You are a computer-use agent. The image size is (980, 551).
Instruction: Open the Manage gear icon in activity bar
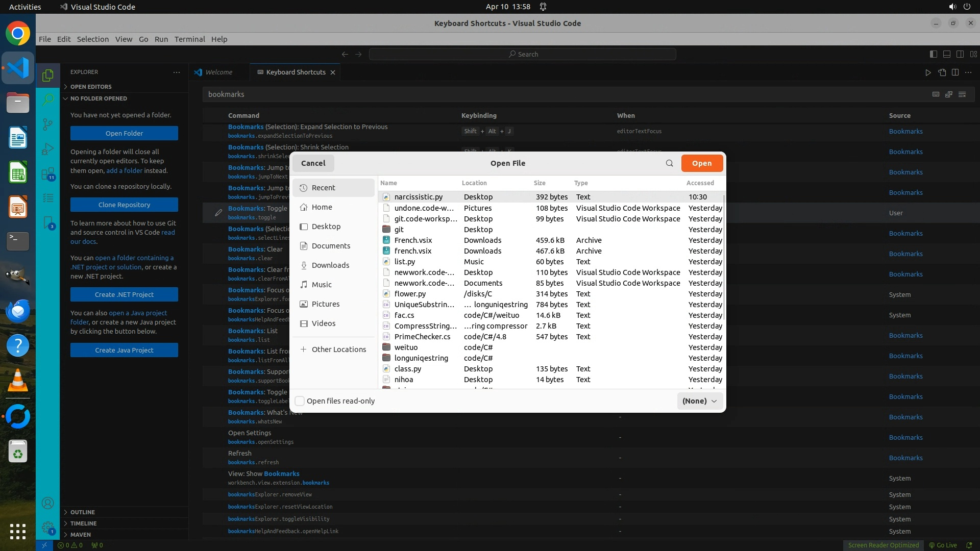point(47,528)
